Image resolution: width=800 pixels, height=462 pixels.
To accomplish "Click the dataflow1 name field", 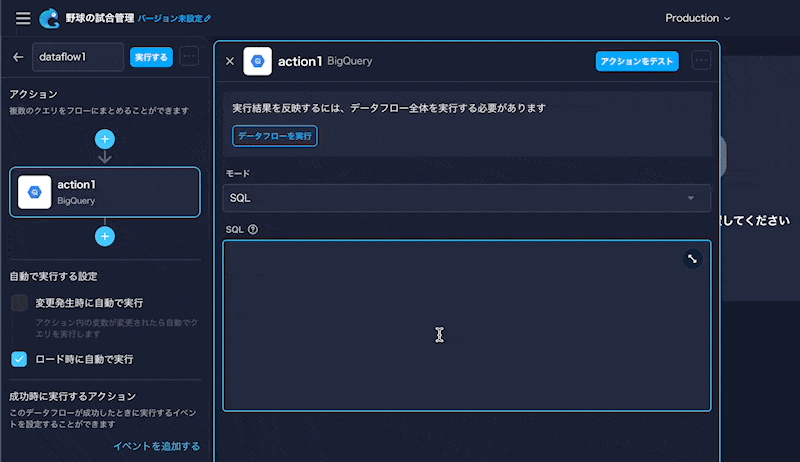I will click(x=78, y=57).
